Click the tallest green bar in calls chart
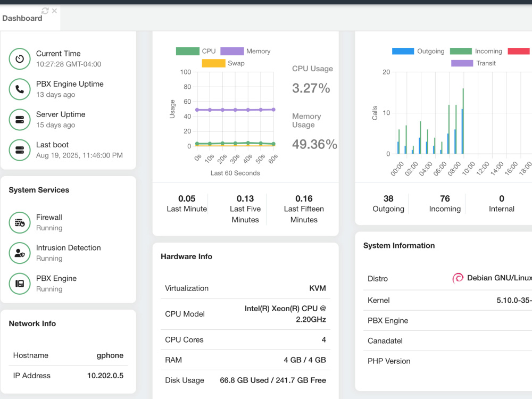Viewport: 532px width, 399px height. click(x=463, y=121)
